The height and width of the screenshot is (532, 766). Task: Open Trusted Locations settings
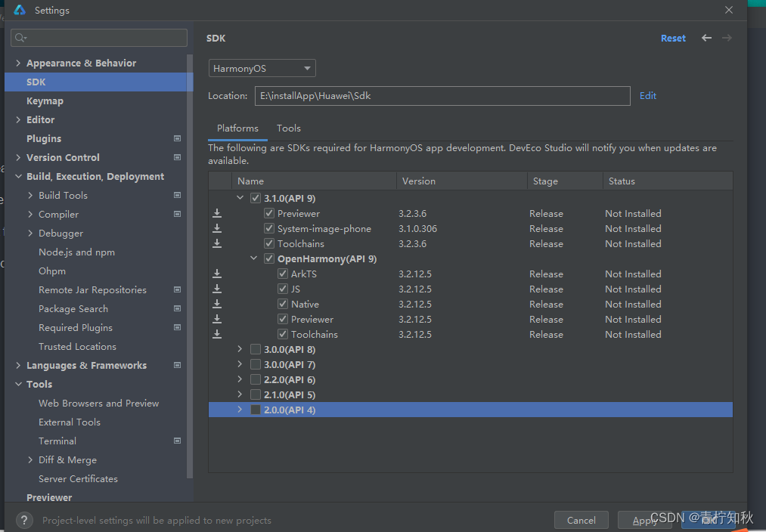coord(77,347)
